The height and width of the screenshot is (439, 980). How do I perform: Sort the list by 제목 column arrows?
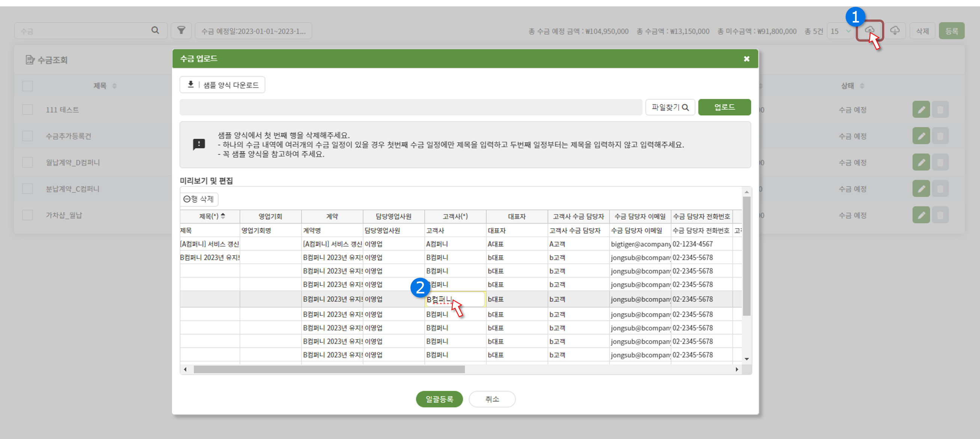coord(114,86)
